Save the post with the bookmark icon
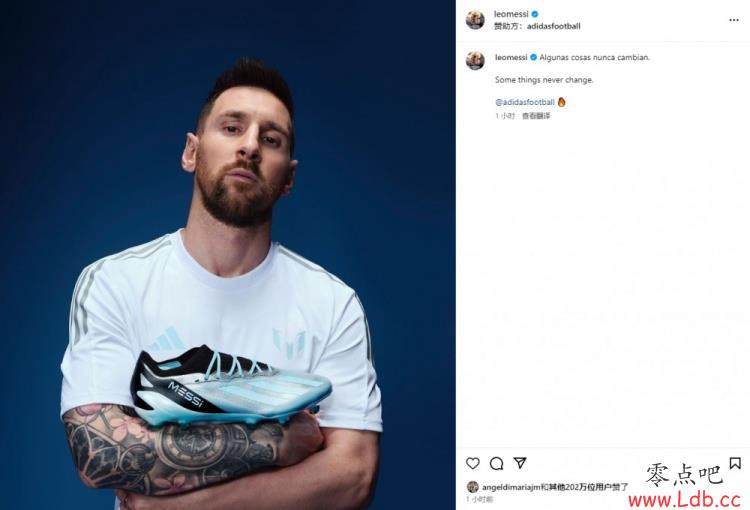 tap(735, 463)
